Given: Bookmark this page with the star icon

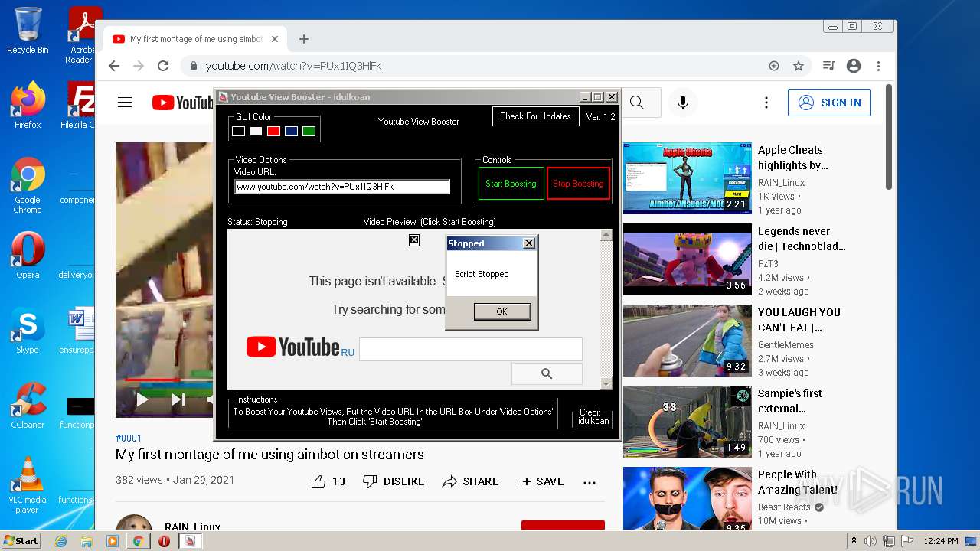Looking at the screenshot, I should pos(799,66).
